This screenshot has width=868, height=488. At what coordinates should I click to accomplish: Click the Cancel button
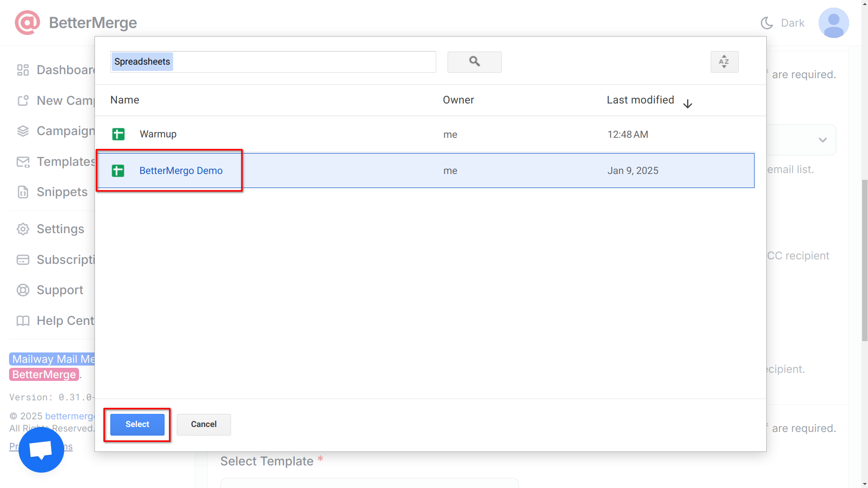pyautogui.click(x=203, y=424)
